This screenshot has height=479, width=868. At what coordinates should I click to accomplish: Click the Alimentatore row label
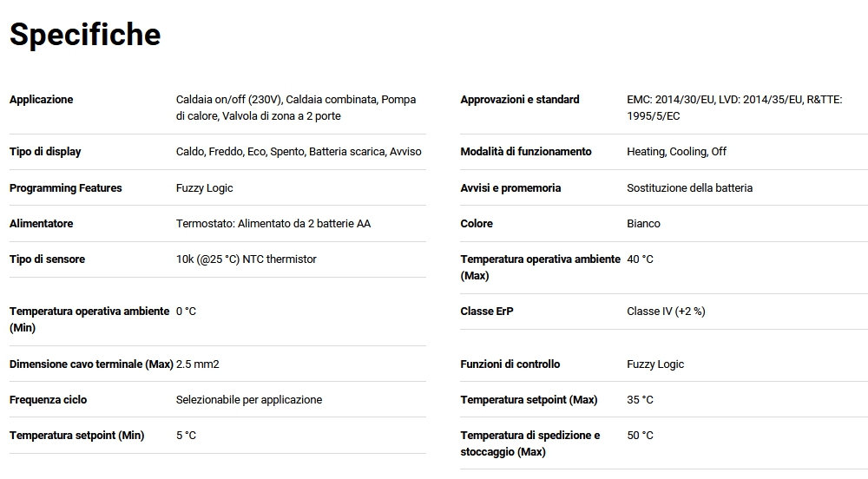pyautogui.click(x=41, y=224)
